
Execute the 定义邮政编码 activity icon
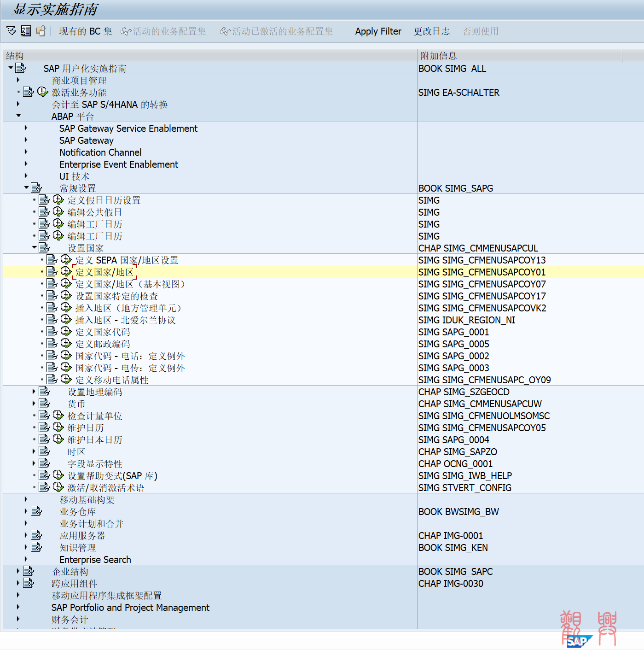[66, 343]
